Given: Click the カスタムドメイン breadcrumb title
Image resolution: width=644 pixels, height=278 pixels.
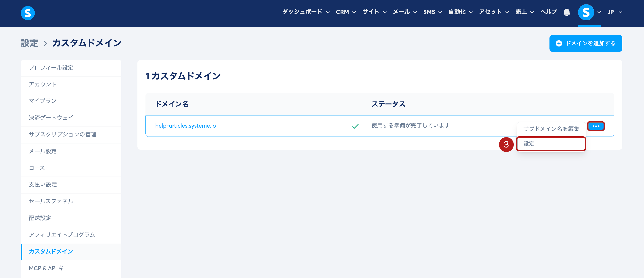Looking at the screenshot, I should pos(87,43).
